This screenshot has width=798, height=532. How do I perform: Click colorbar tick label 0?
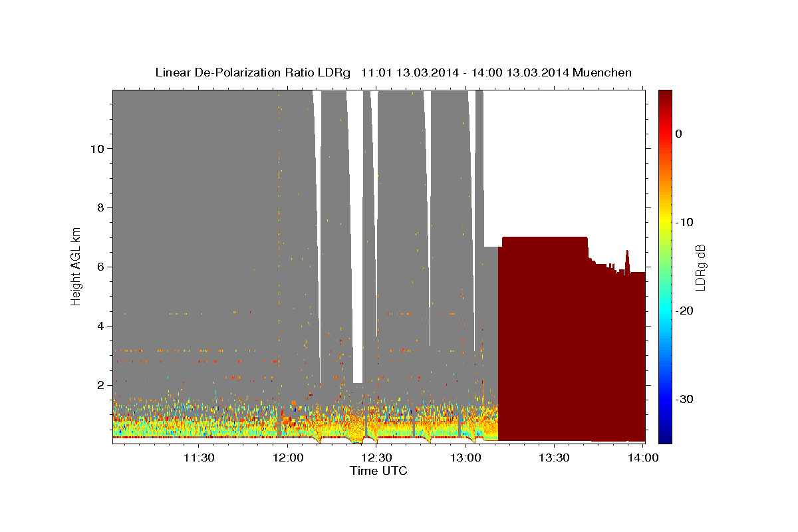678,134
